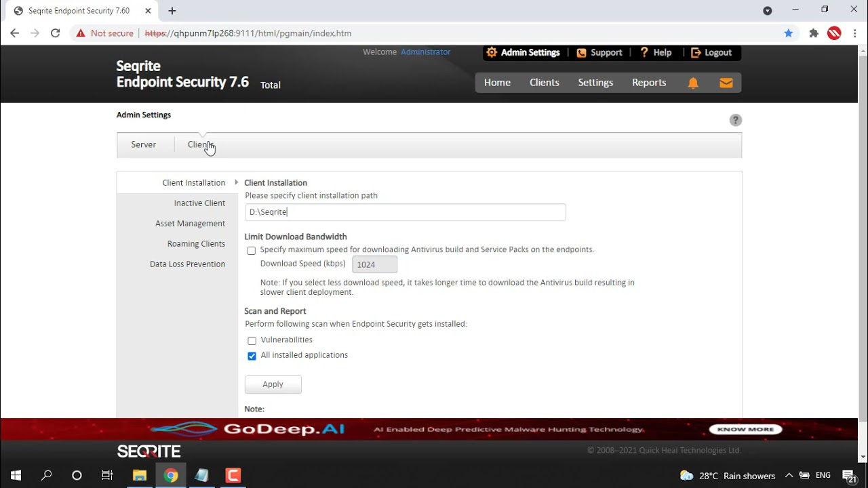Click the Administrator link
This screenshot has width=868, height=488.
425,52
